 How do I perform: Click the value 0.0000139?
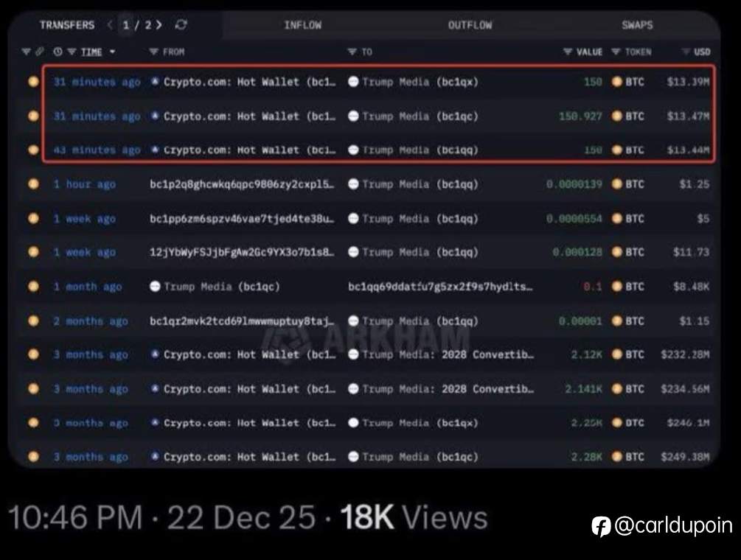tap(574, 184)
